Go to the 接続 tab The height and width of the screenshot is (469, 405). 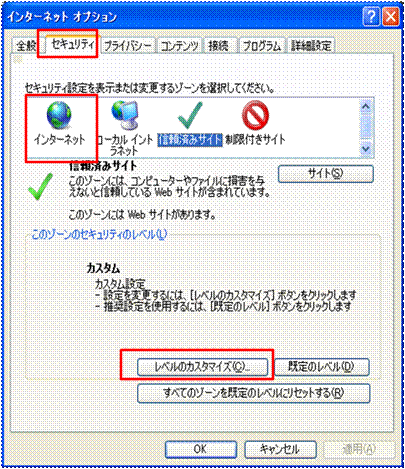(x=221, y=46)
